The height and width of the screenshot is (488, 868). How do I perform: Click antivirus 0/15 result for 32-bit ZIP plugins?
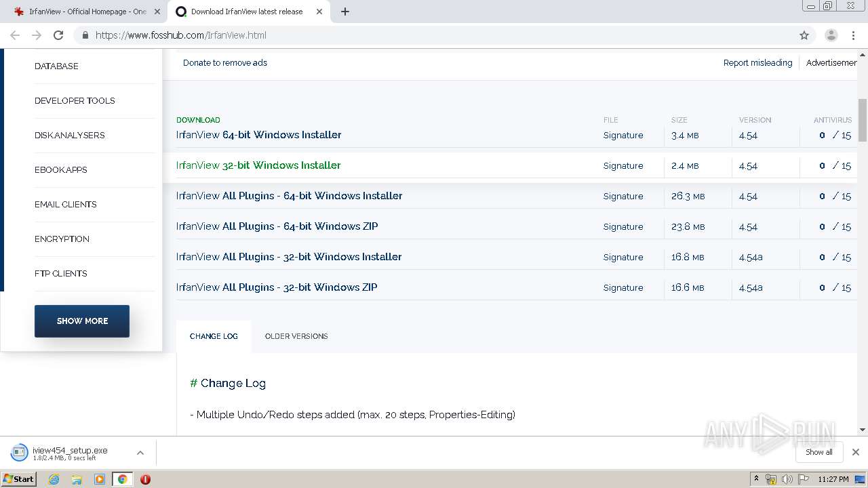pos(835,288)
